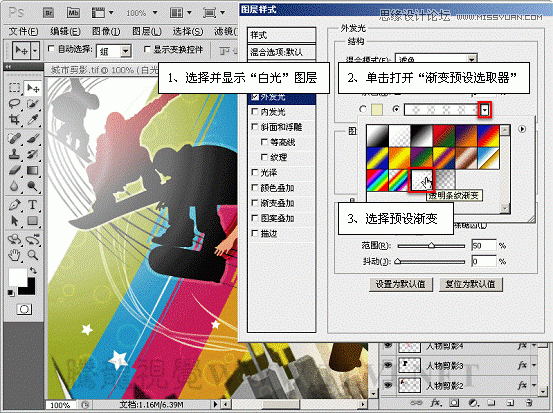This screenshot has height=413, width=553.
Task: Check the 内发光 style
Action: click(x=255, y=111)
